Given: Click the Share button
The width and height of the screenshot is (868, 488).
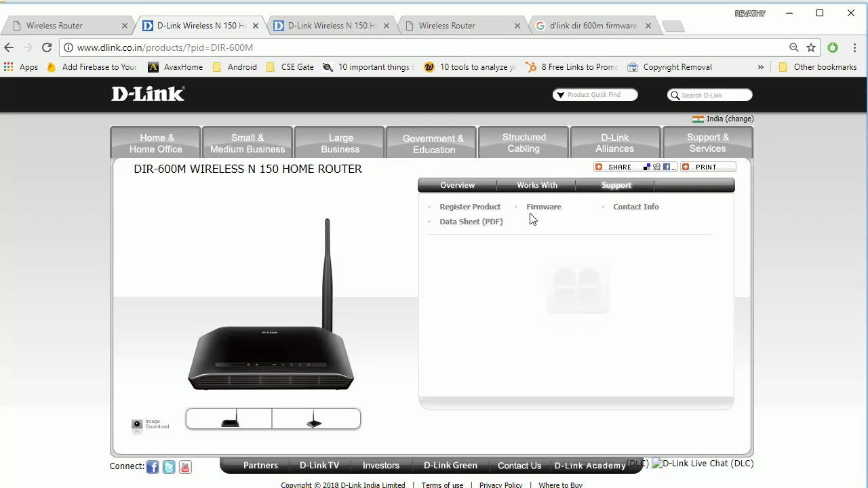Looking at the screenshot, I should click(x=635, y=167).
